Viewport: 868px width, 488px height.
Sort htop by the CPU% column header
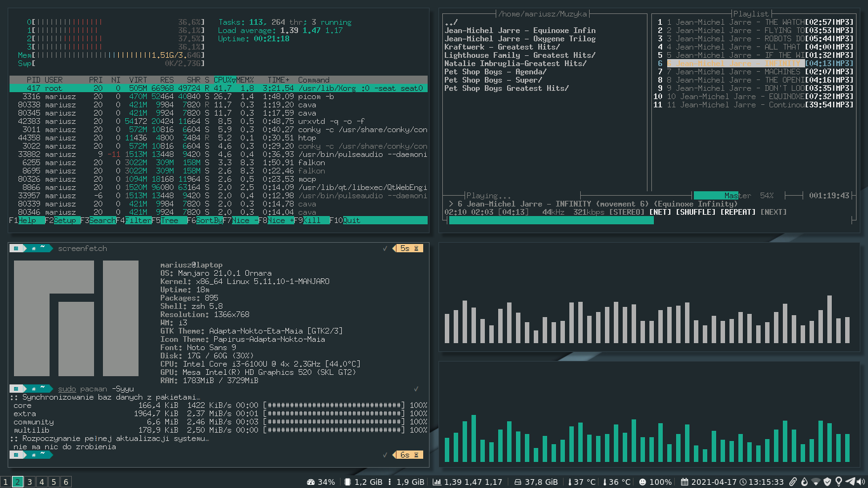tap(225, 79)
